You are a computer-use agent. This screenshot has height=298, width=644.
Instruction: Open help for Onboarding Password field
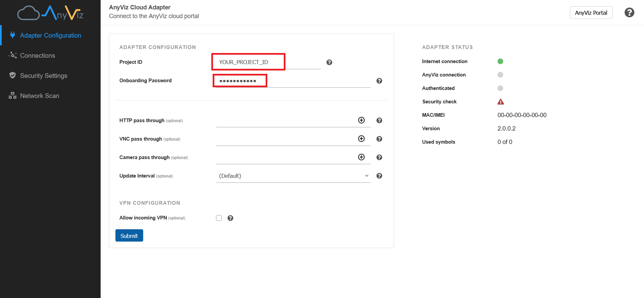(x=379, y=81)
